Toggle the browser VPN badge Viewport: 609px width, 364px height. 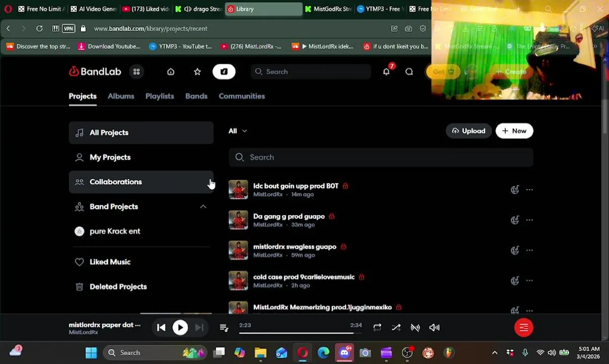[68, 29]
